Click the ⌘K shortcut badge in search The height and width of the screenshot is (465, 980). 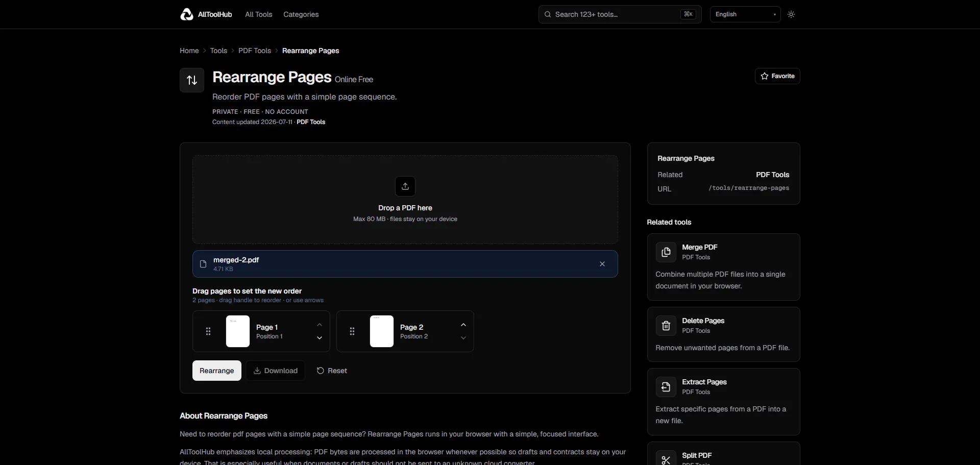pos(689,14)
